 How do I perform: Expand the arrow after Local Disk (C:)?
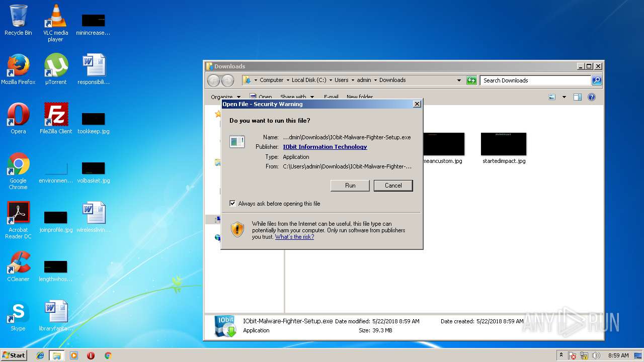click(x=331, y=80)
